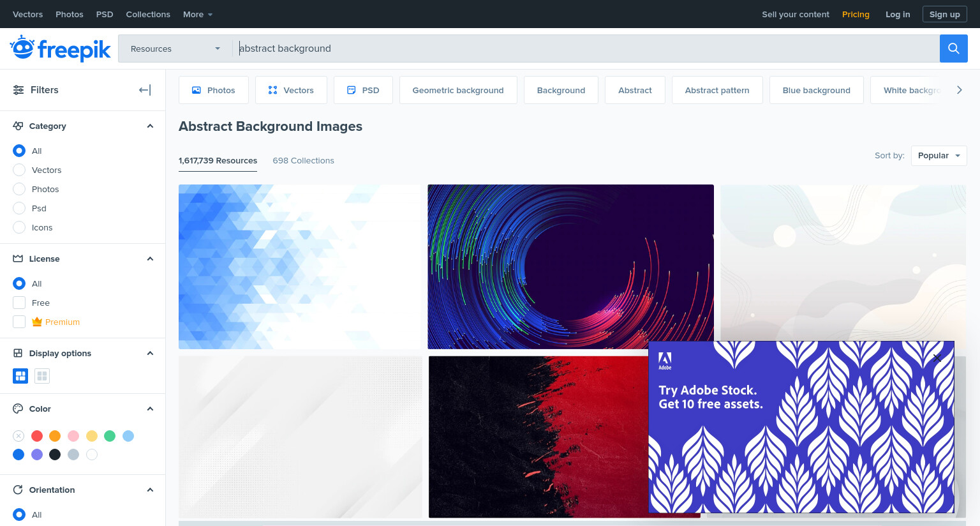Switch to the 698 Collections tab
Image resolution: width=980 pixels, height=526 pixels.
303,161
